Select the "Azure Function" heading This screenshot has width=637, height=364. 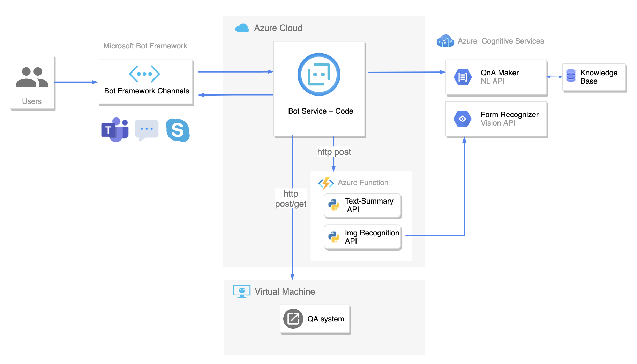coord(363,183)
